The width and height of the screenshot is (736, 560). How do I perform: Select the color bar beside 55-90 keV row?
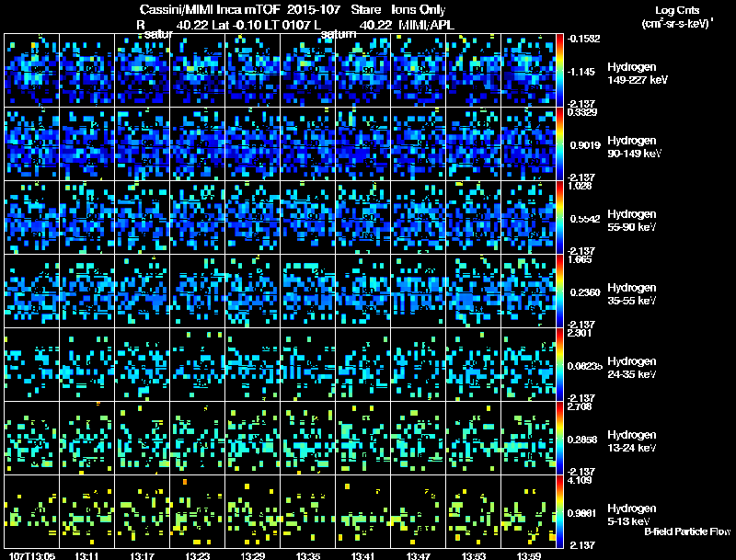pyautogui.click(x=559, y=218)
